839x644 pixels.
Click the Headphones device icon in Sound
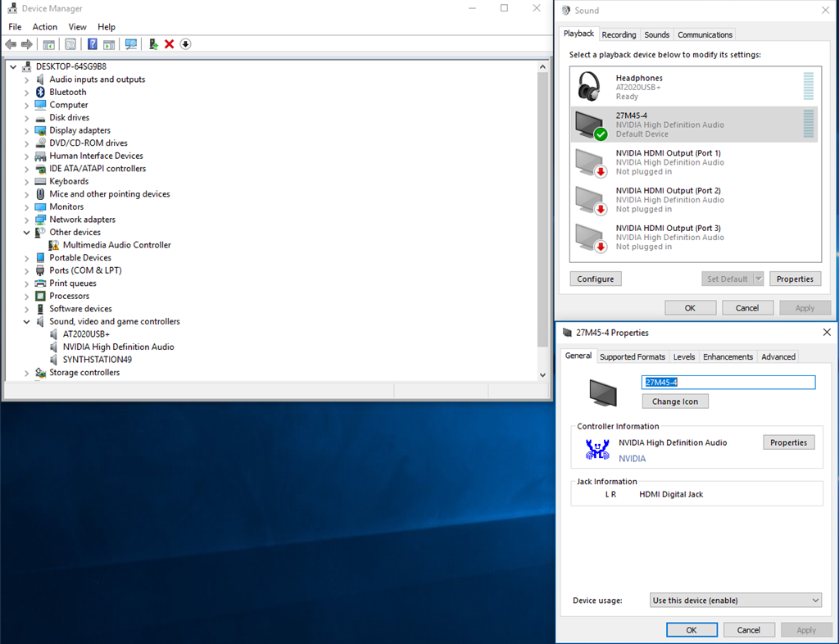tap(589, 86)
